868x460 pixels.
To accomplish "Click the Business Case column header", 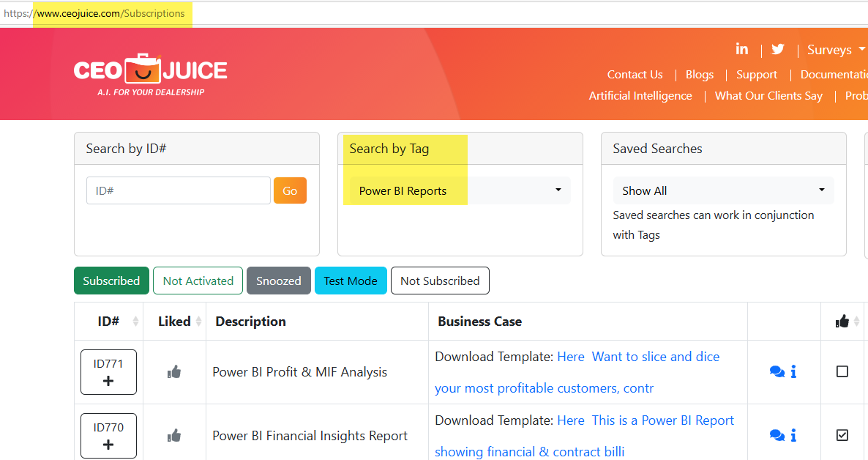I will coord(479,322).
